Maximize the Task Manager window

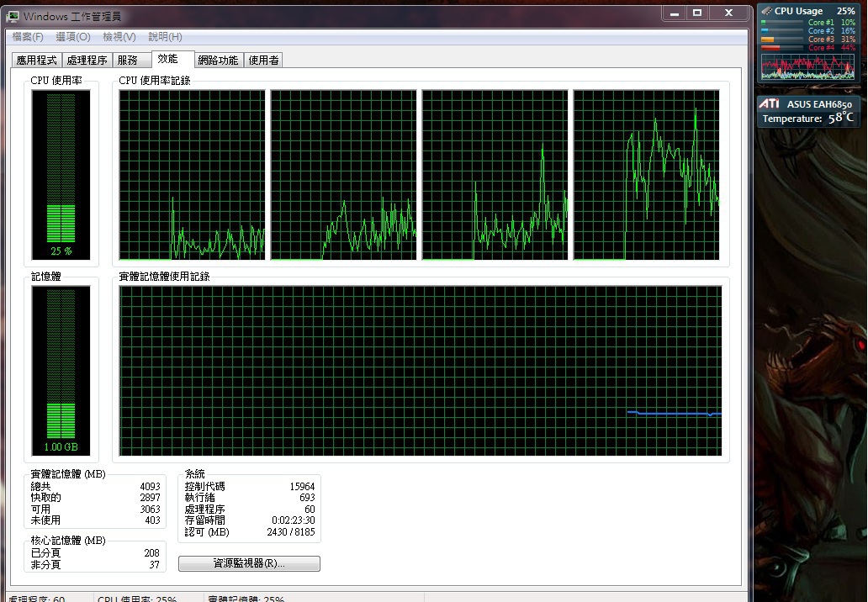(x=696, y=13)
